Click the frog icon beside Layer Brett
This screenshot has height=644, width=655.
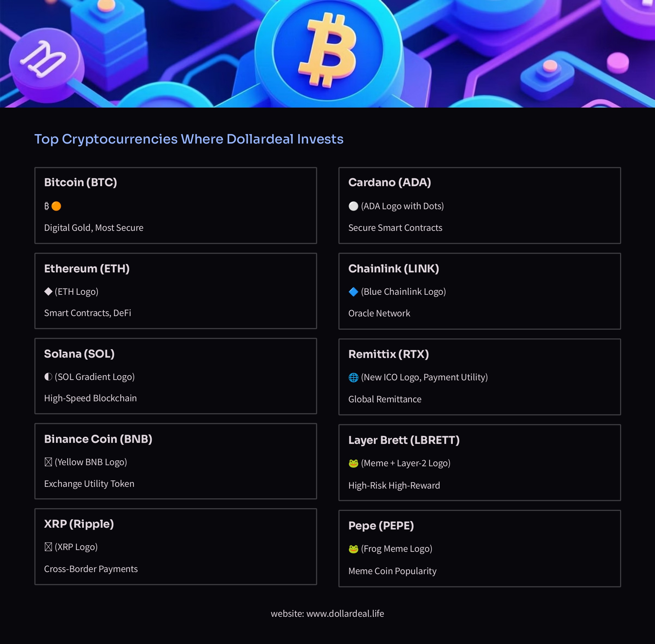353,463
